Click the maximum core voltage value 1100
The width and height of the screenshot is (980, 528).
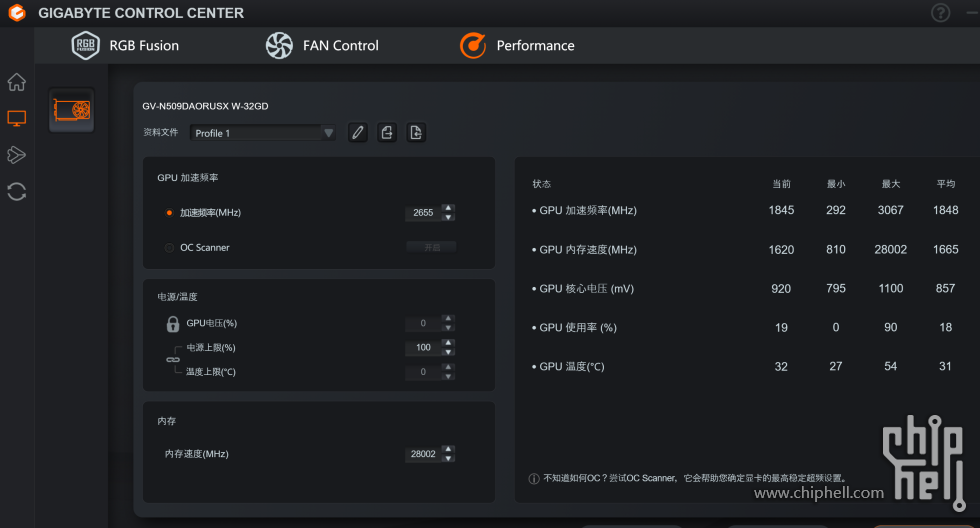click(891, 289)
